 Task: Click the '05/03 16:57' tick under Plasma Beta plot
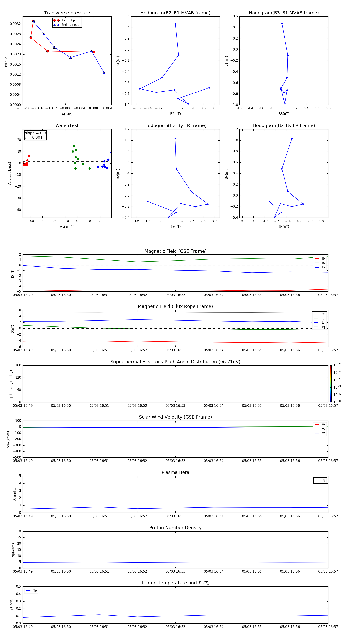point(328,516)
